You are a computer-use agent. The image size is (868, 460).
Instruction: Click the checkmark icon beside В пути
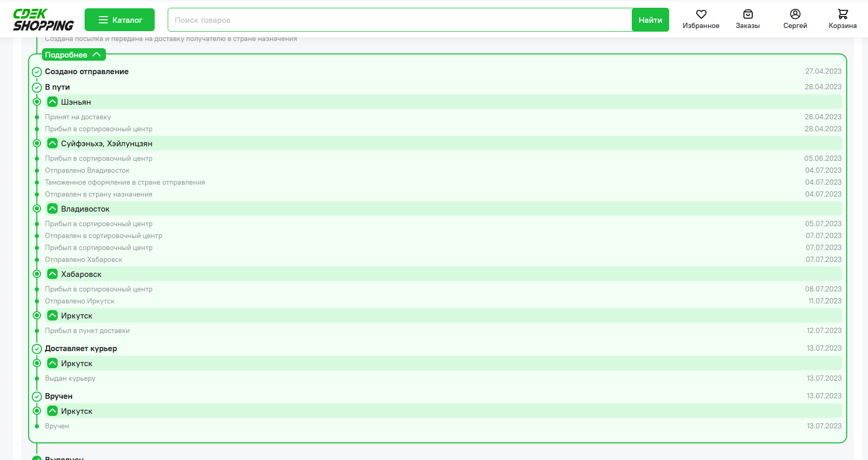(x=37, y=88)
